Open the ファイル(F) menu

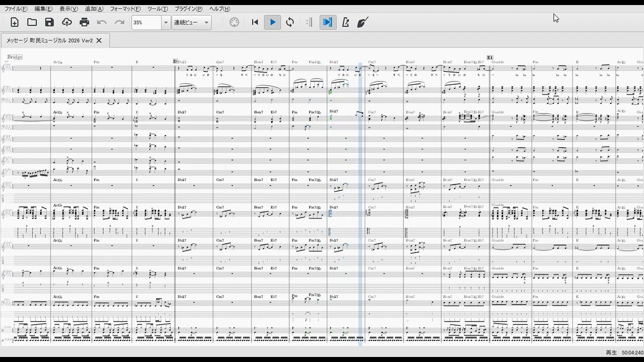(x=16, y=9)
